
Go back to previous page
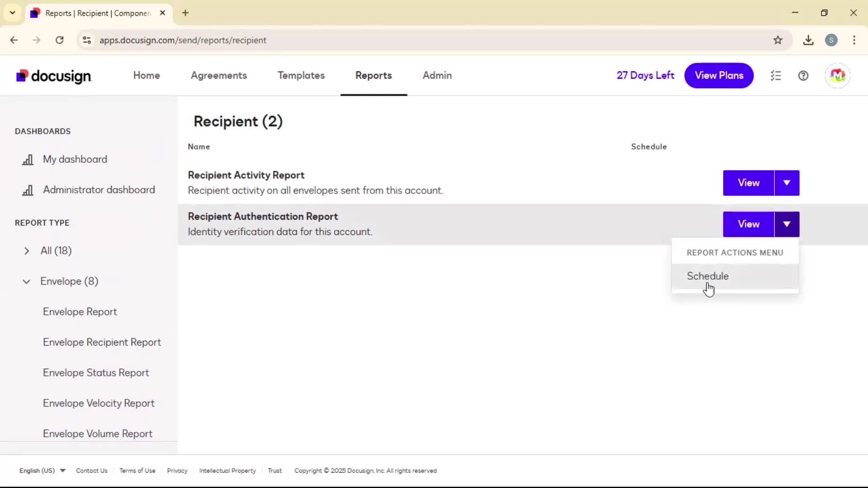(14, 40)
